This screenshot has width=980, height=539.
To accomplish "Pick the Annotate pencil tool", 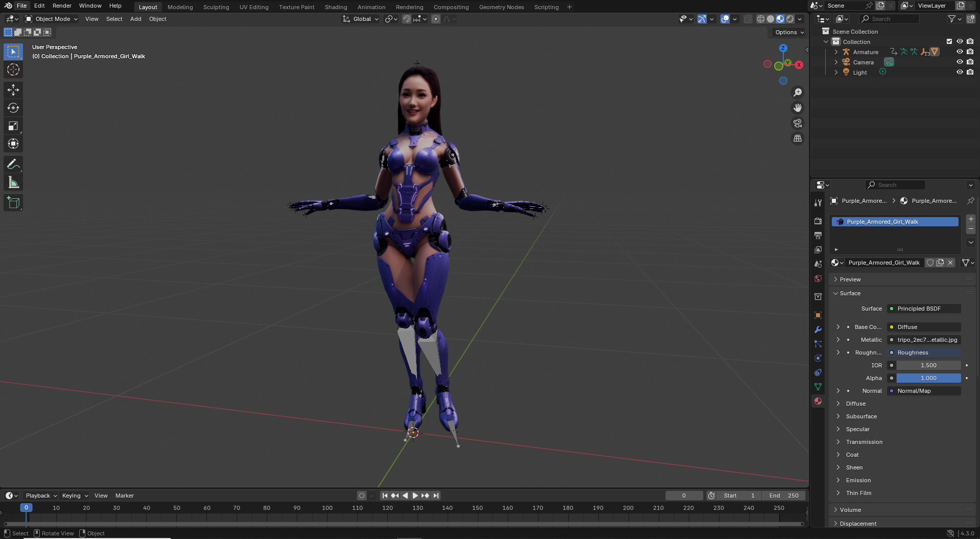I will 13,165.
